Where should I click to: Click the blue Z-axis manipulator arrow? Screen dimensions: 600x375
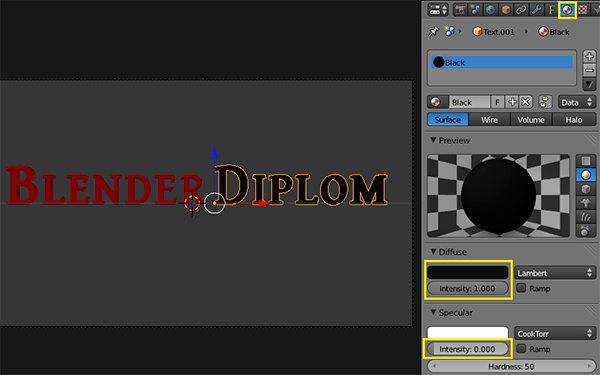215,153
